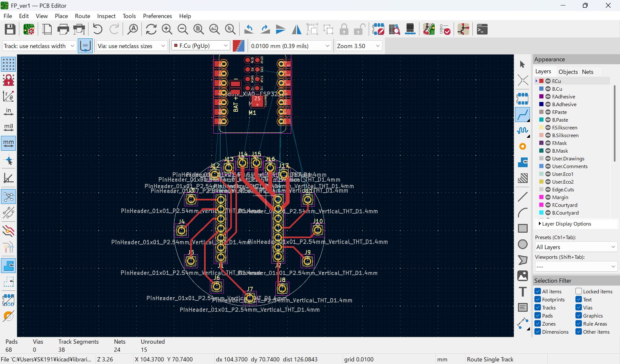
Task: Toggle auto track width button
Action: (85, 46)
